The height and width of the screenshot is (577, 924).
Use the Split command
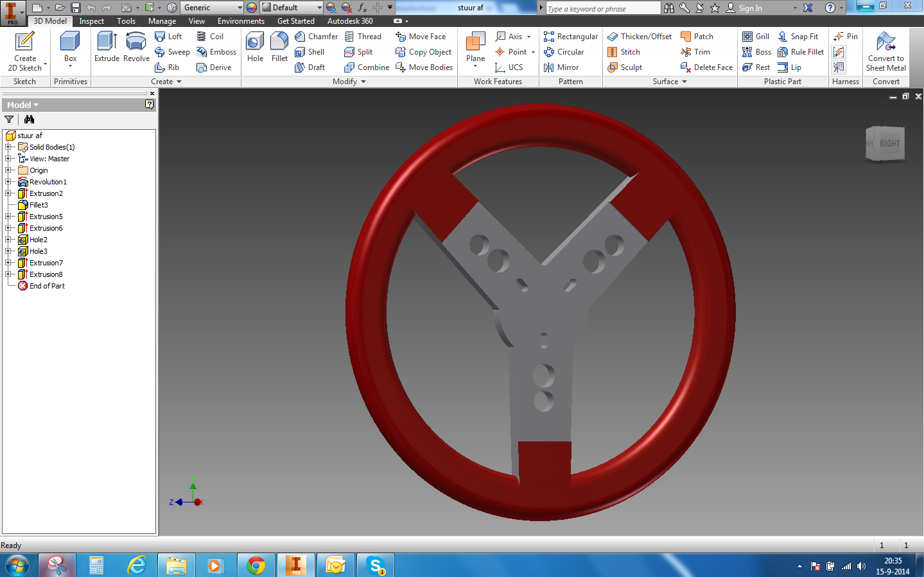[x=358, y=52]
